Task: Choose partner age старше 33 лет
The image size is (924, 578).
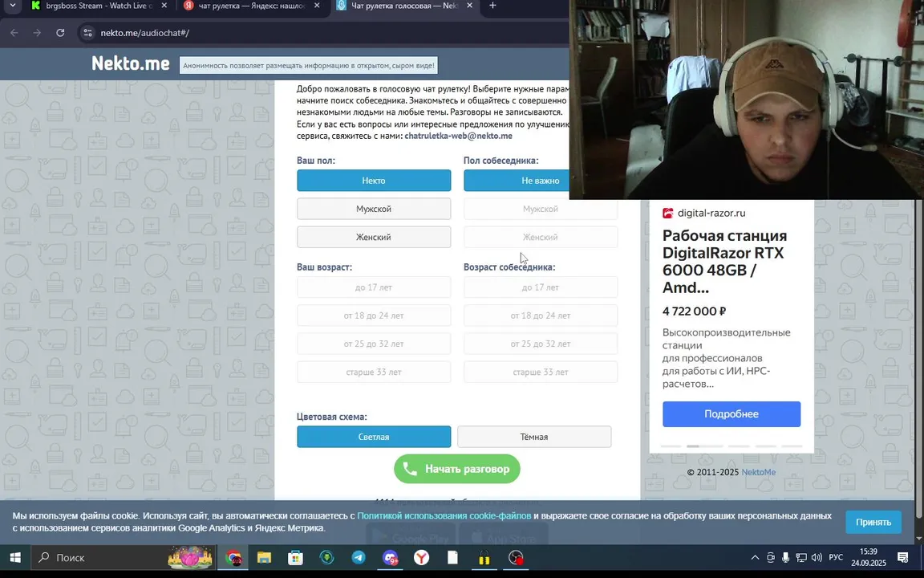Action: 541,372
